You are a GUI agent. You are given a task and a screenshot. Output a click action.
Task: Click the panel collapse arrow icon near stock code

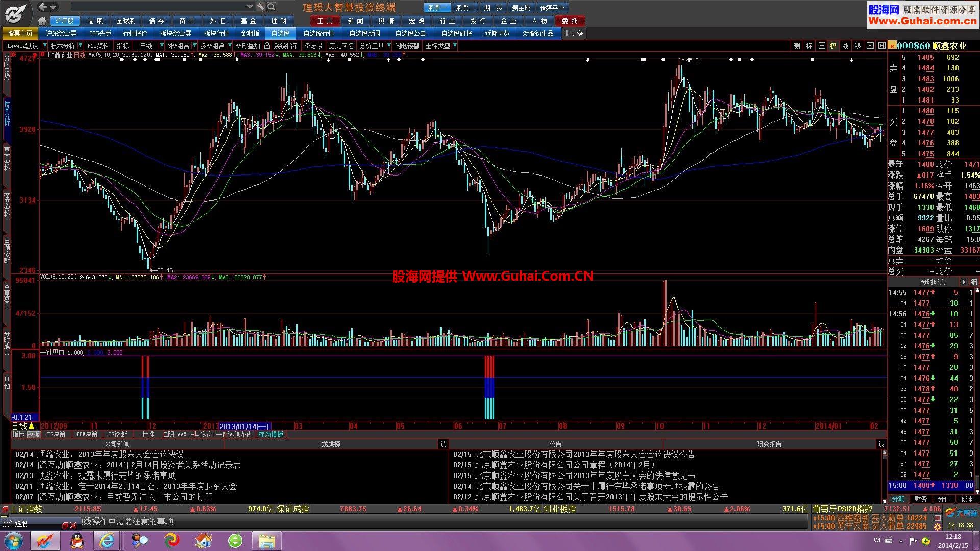(881, 46)
